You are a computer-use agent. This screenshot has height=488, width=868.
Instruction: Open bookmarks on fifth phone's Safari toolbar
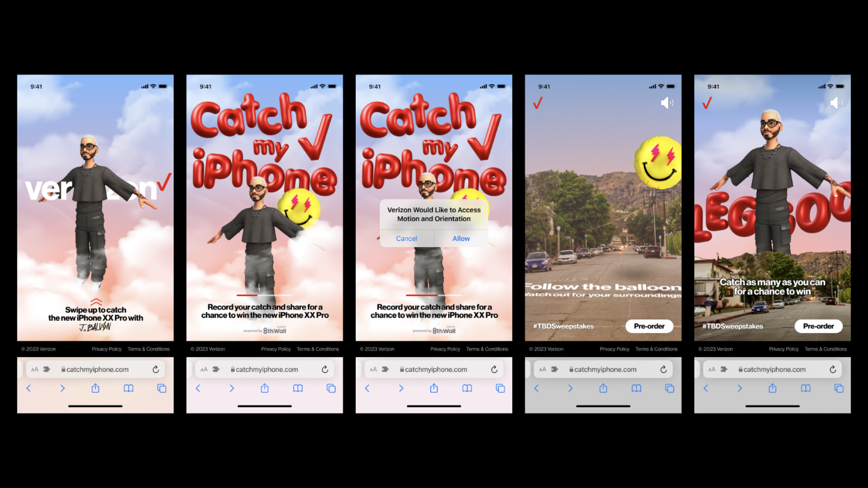pos(806,389)
